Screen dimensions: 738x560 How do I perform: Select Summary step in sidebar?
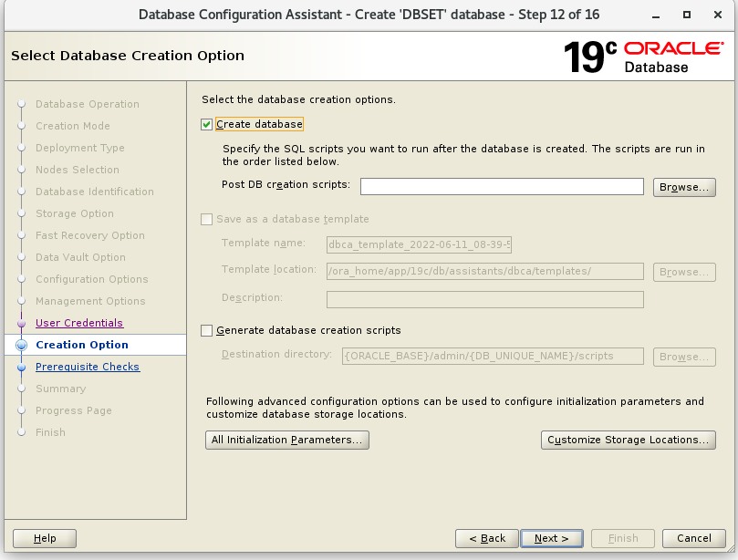61,389
